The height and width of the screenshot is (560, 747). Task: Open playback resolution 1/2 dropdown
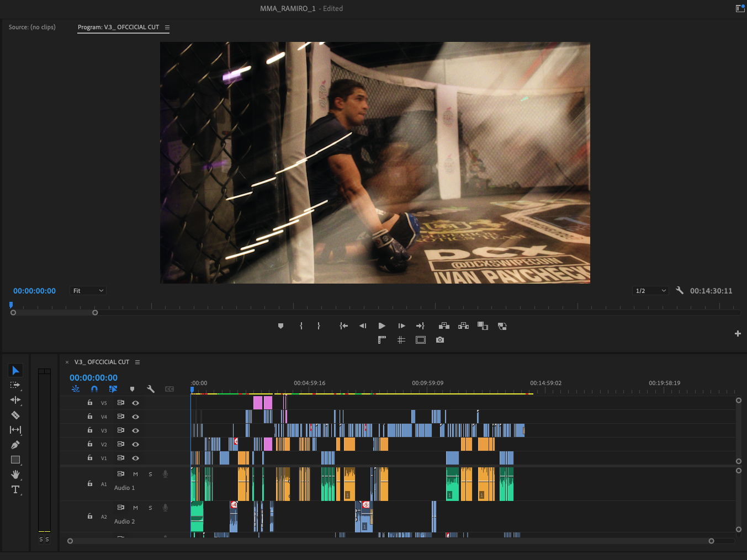[650, 291]
